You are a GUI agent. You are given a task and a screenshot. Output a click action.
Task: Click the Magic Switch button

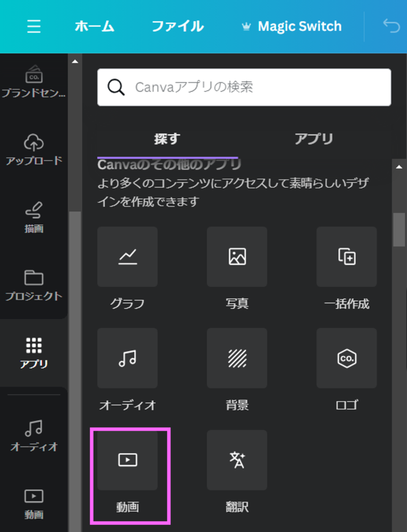[292, 26]
